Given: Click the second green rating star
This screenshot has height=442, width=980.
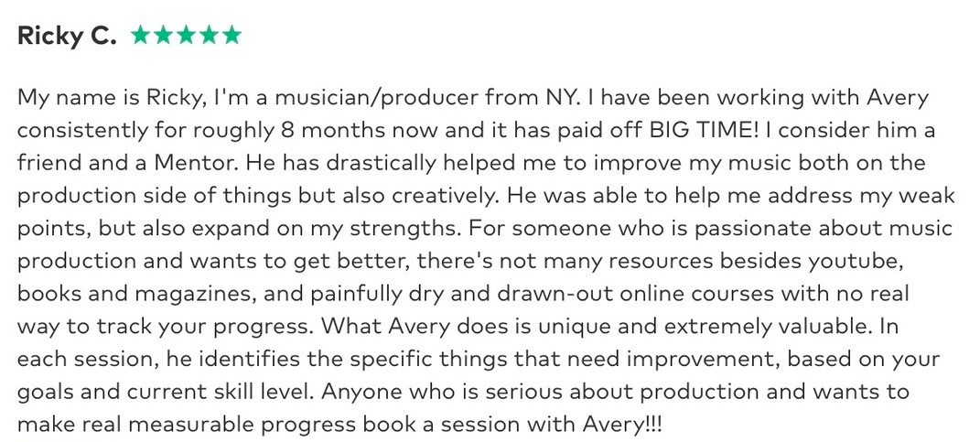Looking at the screenshot, I should coord(163,36).
